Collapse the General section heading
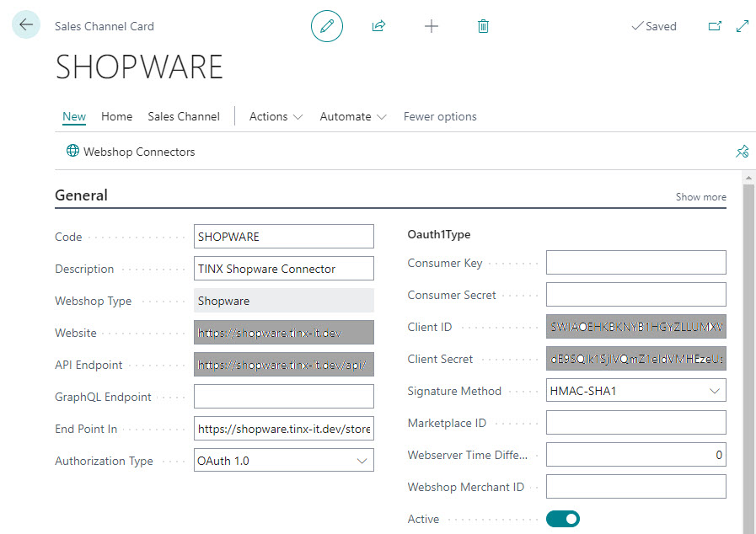 click(81, 195)
